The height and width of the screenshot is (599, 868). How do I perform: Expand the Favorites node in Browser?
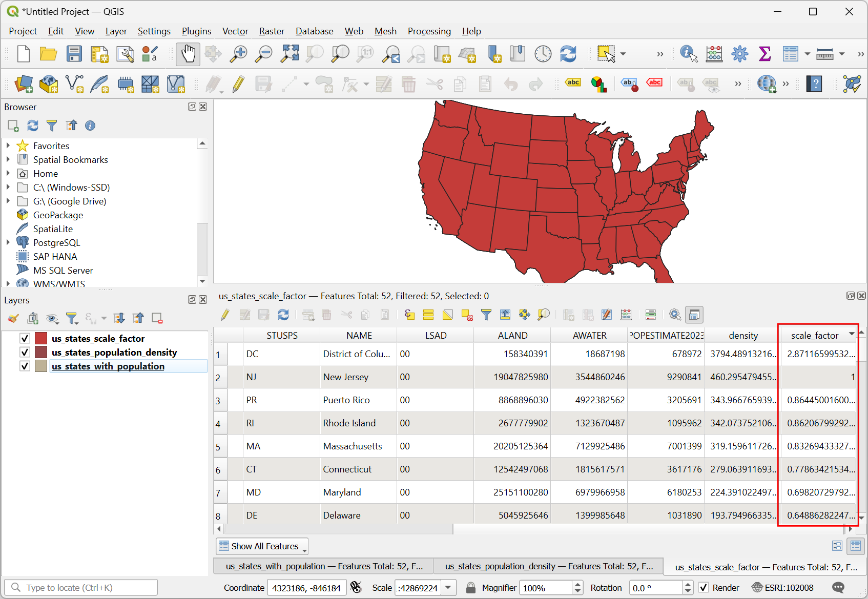[8, 146]
